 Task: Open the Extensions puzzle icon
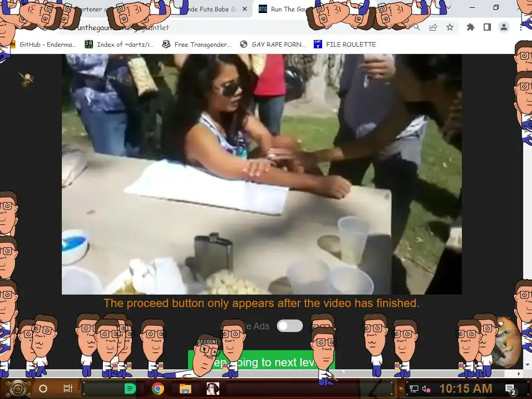tap(471, 28)
